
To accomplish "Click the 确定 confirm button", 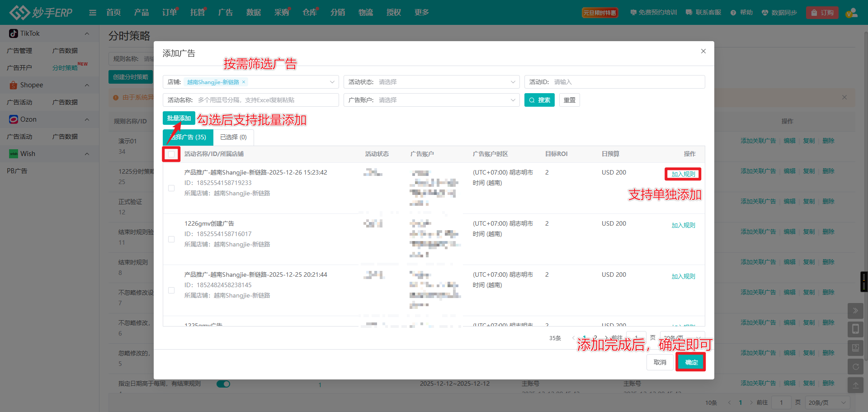I will click(x=691, y=362).
